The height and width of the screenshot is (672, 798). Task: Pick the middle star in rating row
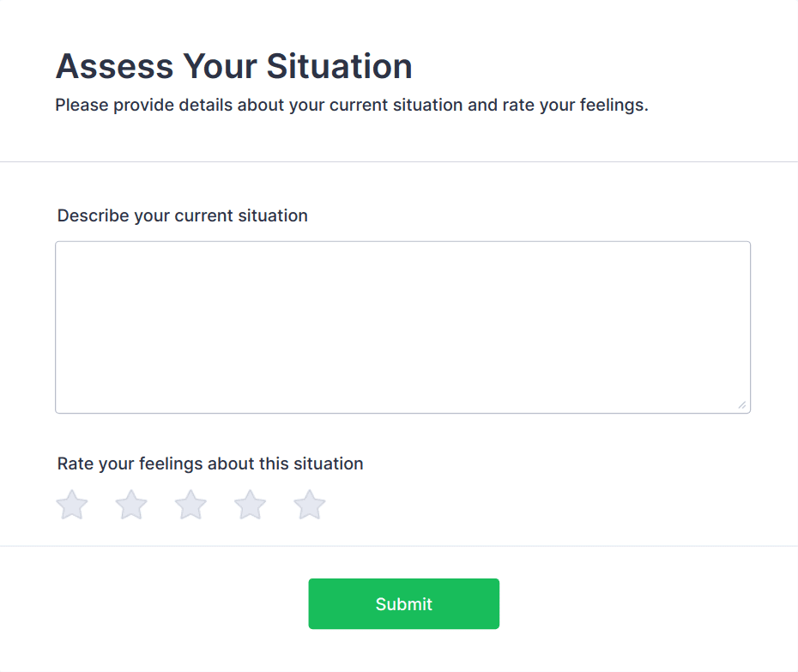[190, 505]
